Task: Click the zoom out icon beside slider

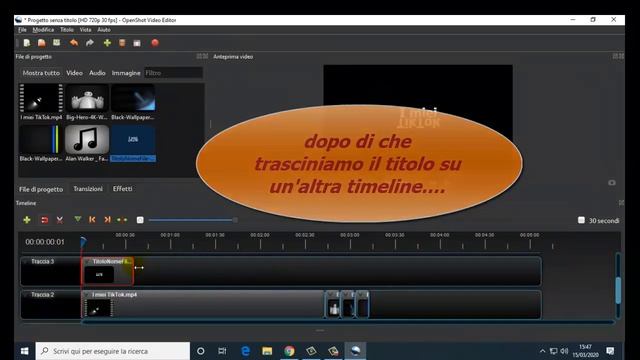Action: click(140, 220)
